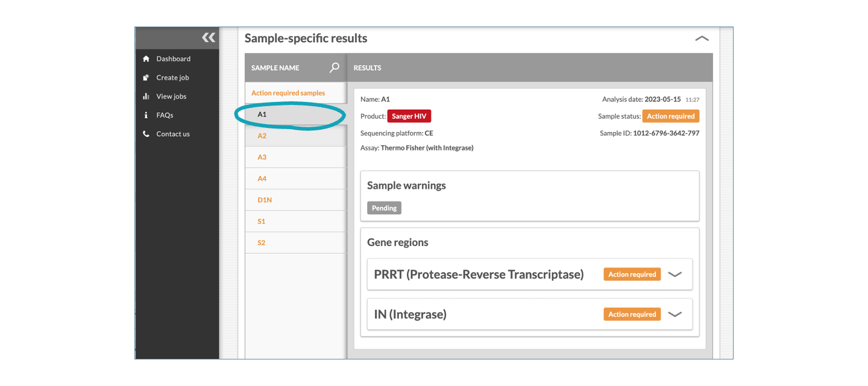Click the Sanger HIV product badge

[409, 116]
